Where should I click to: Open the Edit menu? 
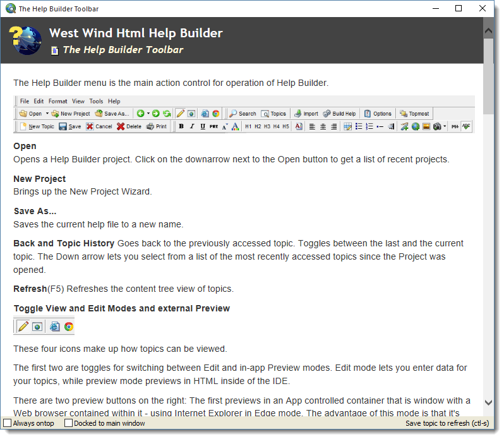pyautogui.click(x=39, y=101)
